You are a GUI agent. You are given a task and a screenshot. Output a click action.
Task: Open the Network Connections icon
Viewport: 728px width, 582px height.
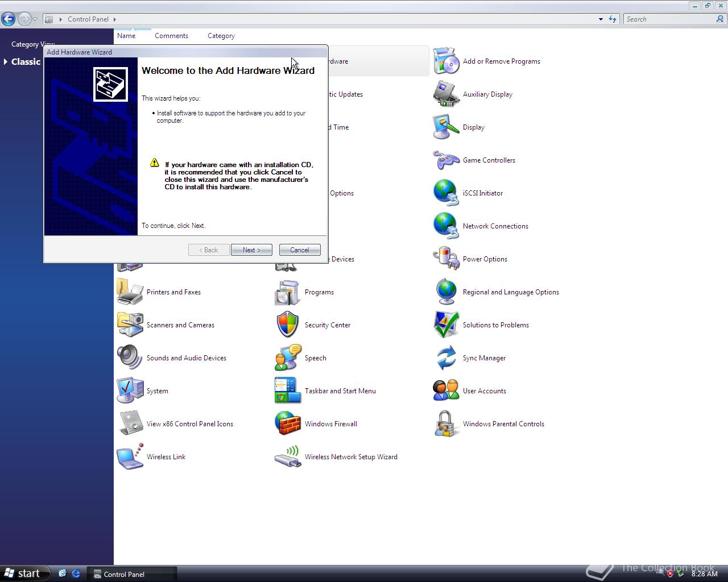(446, 226)
